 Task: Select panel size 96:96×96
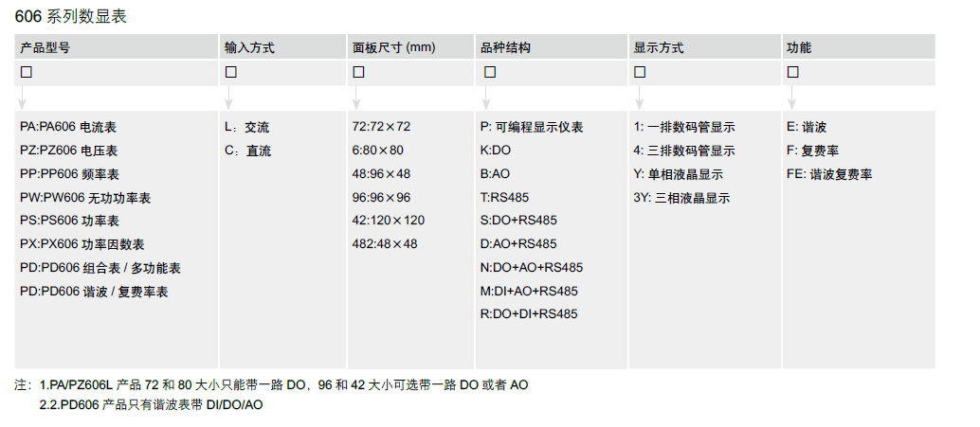coord(381,197)
